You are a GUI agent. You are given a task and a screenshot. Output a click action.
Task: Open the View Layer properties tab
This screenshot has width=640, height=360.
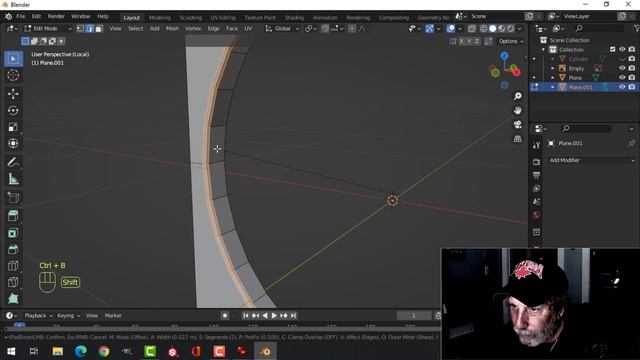pos(536,188)
